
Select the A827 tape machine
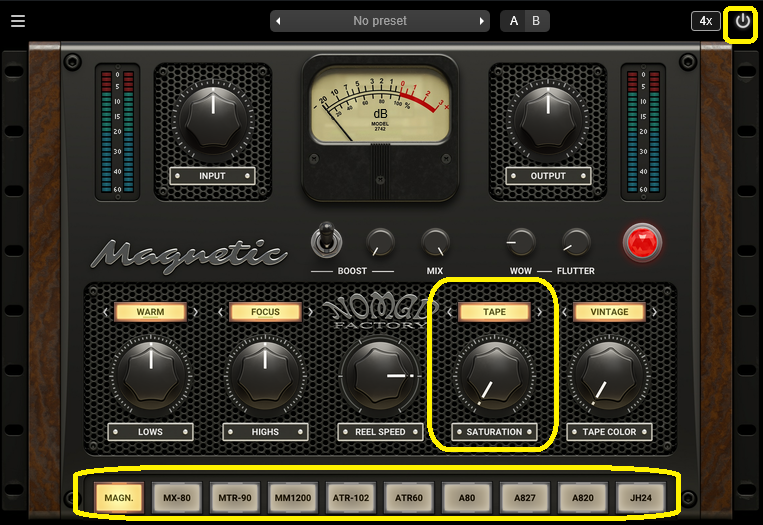(x=525, y=498)
